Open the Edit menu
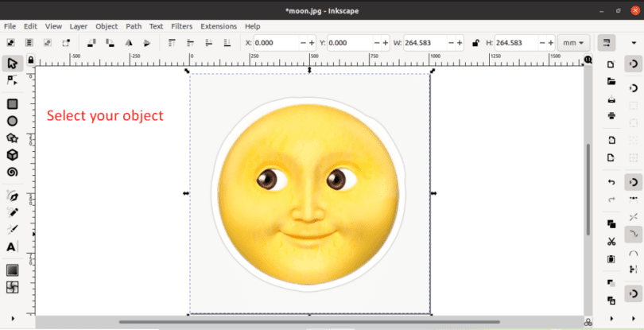Image resolution: width=644 pixels, height=330 pixels. point(30,26)
